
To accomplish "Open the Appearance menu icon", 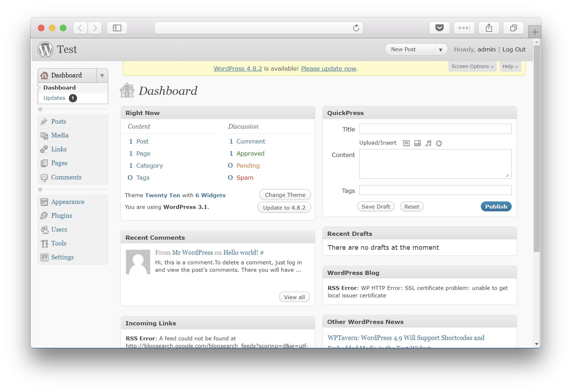I will [x=44, y=202].
